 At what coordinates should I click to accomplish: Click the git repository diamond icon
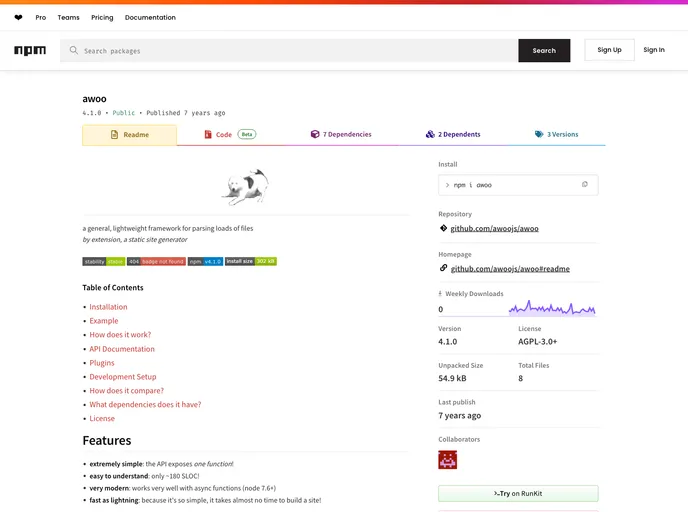tap(443, 228)
